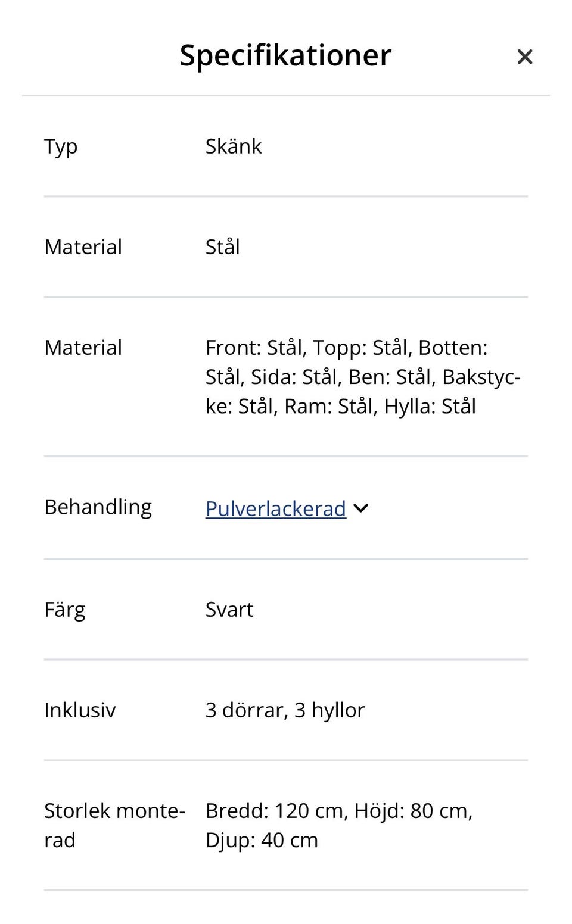Click the Material label beside Front: Stål

(x=83, y=347)
